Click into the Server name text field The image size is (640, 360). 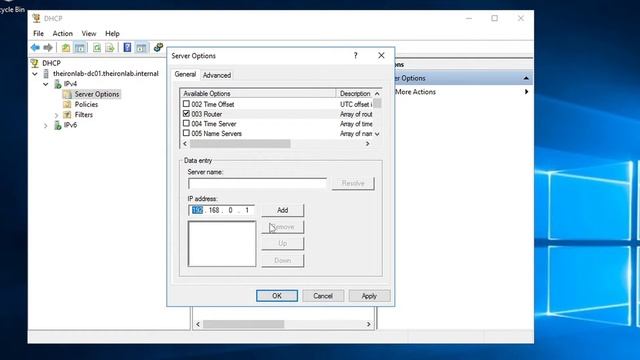(257, 183)
